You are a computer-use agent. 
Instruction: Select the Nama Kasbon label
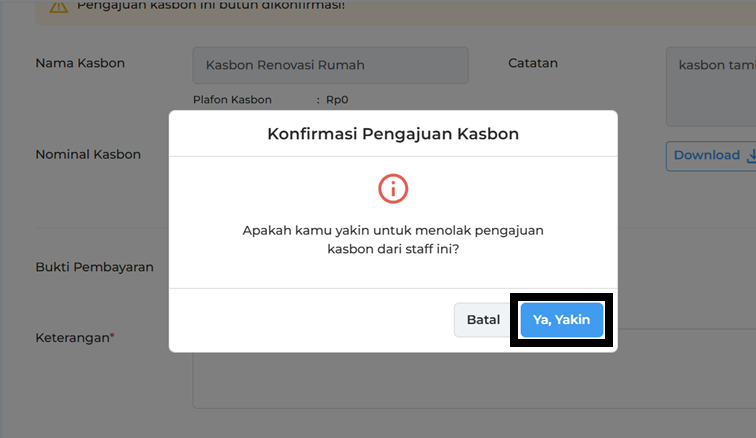(x=80, y=63)
